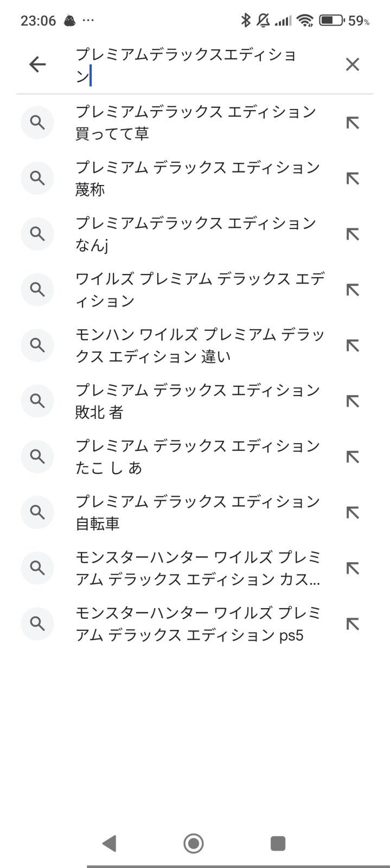The height and width of the screenshot is (868, 390).
Task: Clear the search text with X icon
Action: (353, 65)
